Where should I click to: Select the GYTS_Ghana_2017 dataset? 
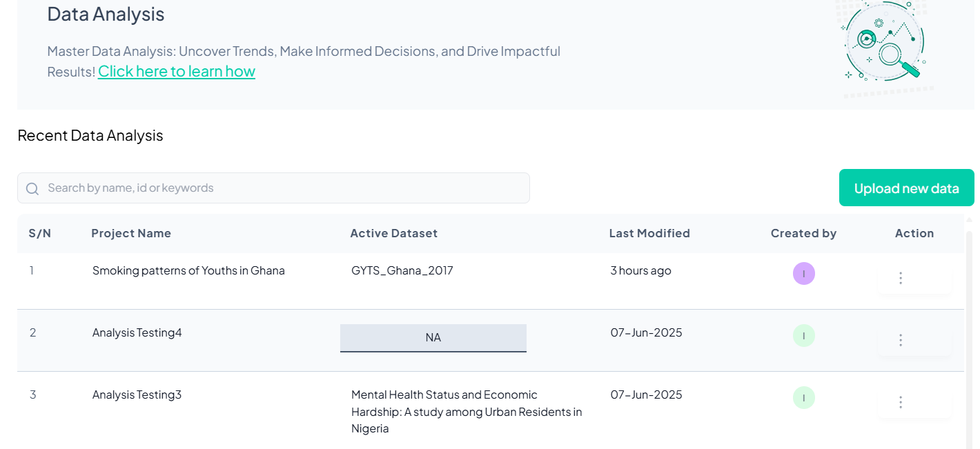(x=402, y=271)
